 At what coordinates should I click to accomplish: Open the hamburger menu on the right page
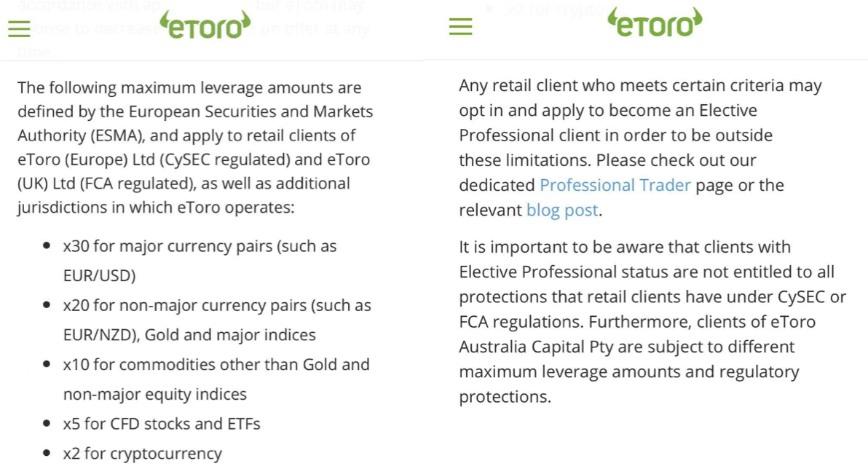click(x=460, y=27)
